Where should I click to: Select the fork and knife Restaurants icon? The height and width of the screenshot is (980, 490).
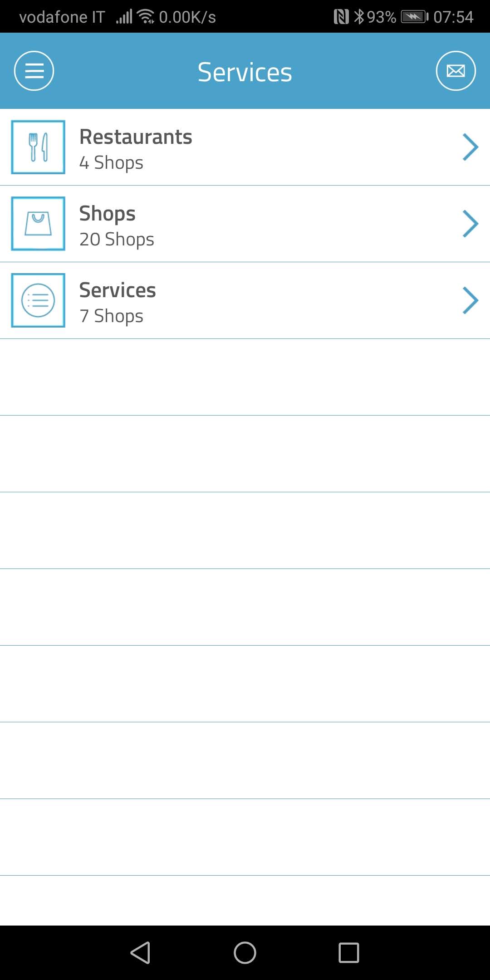tap(38, 147)
